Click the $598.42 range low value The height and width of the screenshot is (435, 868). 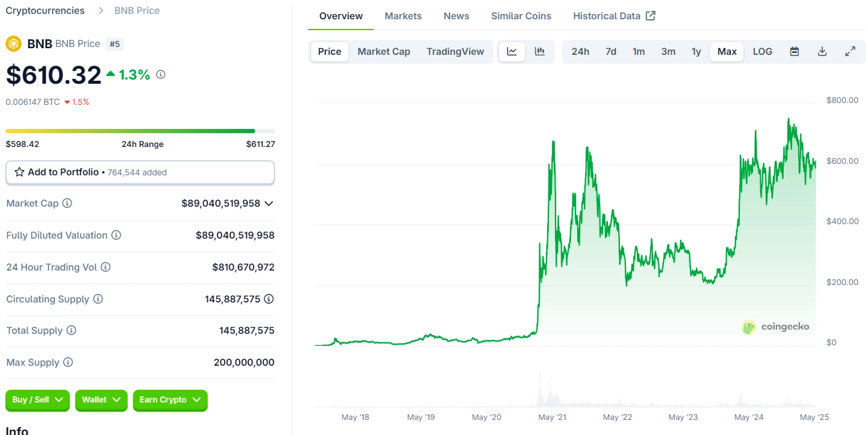tap(22, 144)
